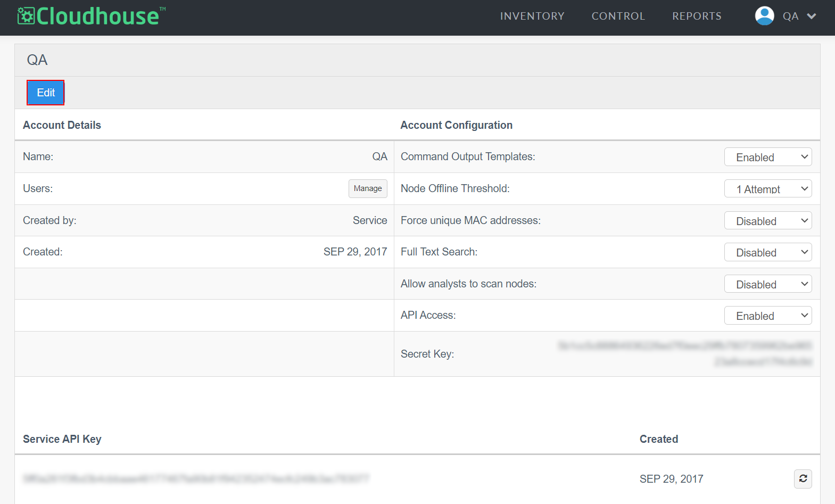Open the Command Output Templates dropdown
Viewport: 835px width, 504px height.
click(x=768, y=157)
